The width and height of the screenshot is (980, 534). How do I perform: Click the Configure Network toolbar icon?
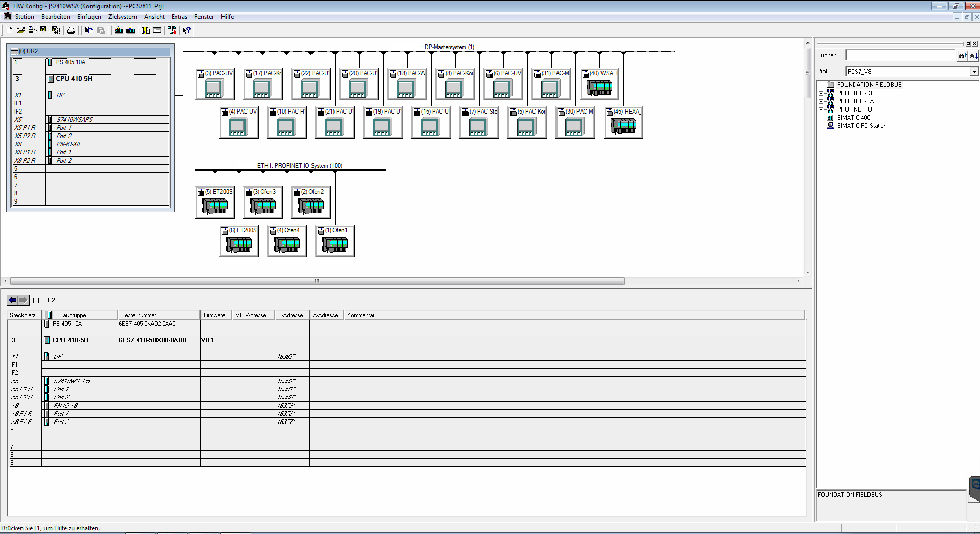172,30
